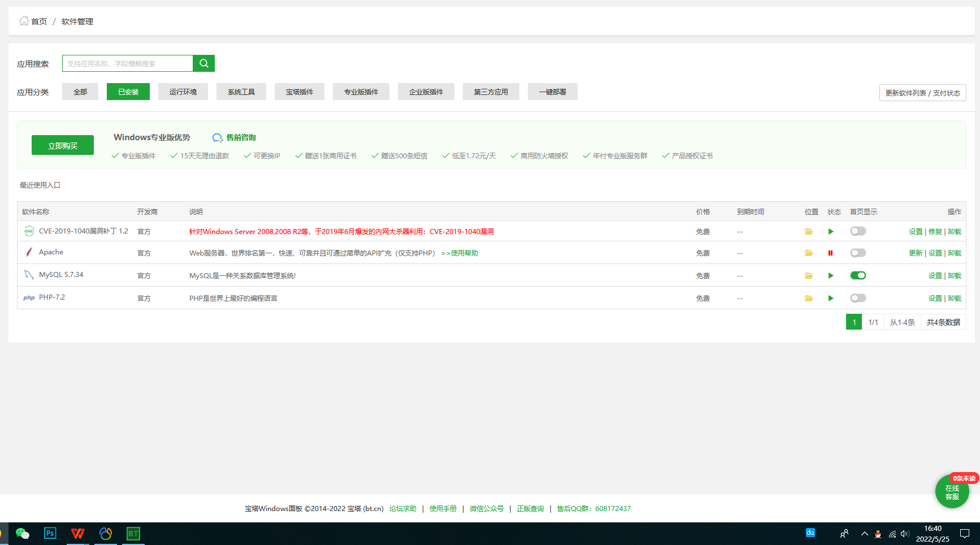This screenshot has height=545, width=980.
Task: Select the 已安装 category tab
Action: click(x=128, y=92)
